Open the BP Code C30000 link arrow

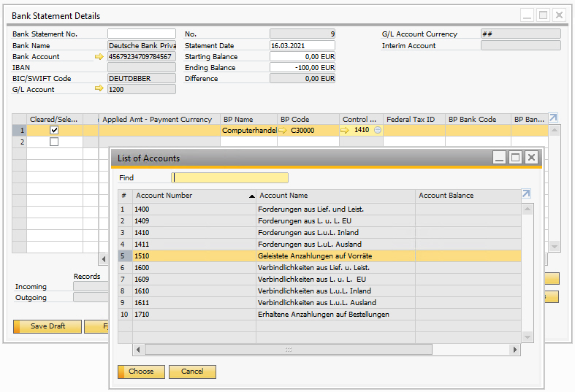(x=283, y=130)
